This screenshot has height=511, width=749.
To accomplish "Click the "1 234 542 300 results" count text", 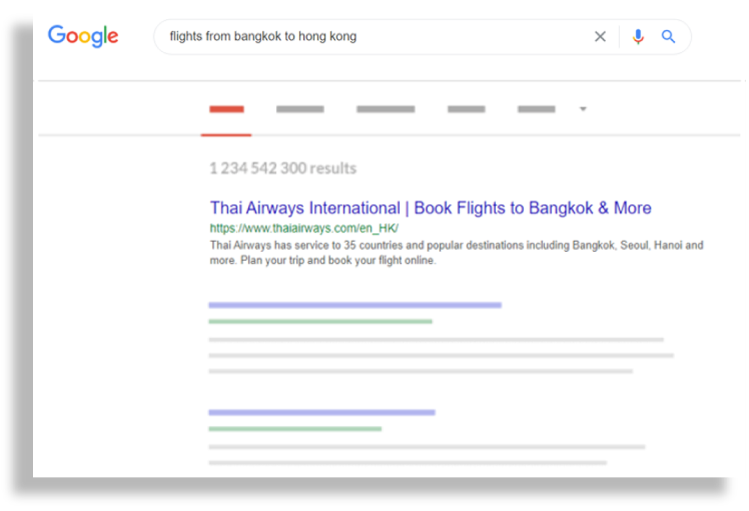I will click(x=283, y=168).
